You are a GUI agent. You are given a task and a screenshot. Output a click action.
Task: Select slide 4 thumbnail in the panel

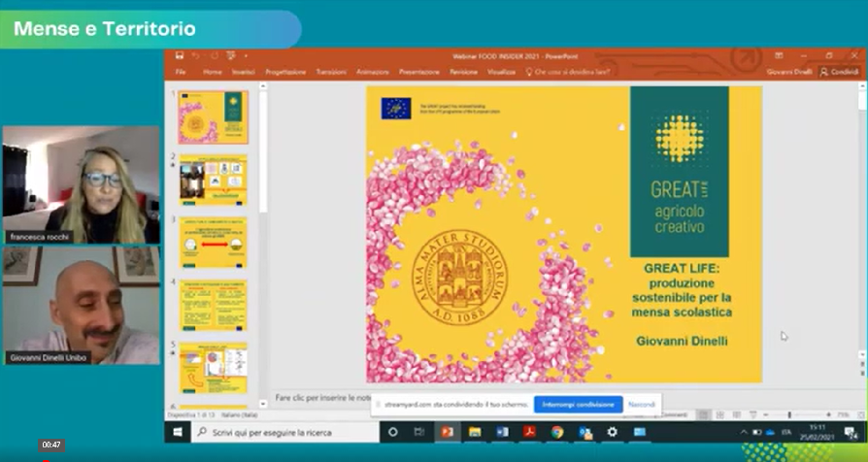tap(214, 306)
